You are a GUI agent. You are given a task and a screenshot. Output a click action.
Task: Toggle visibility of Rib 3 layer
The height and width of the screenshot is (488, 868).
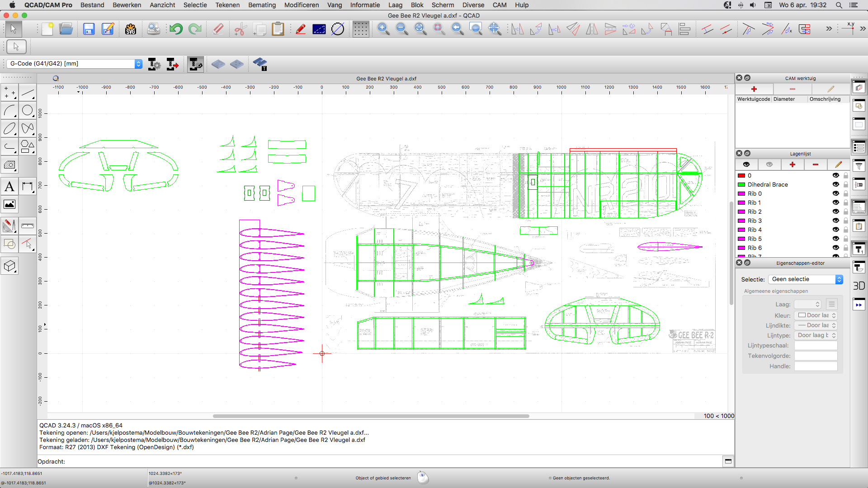coord(836,221)
